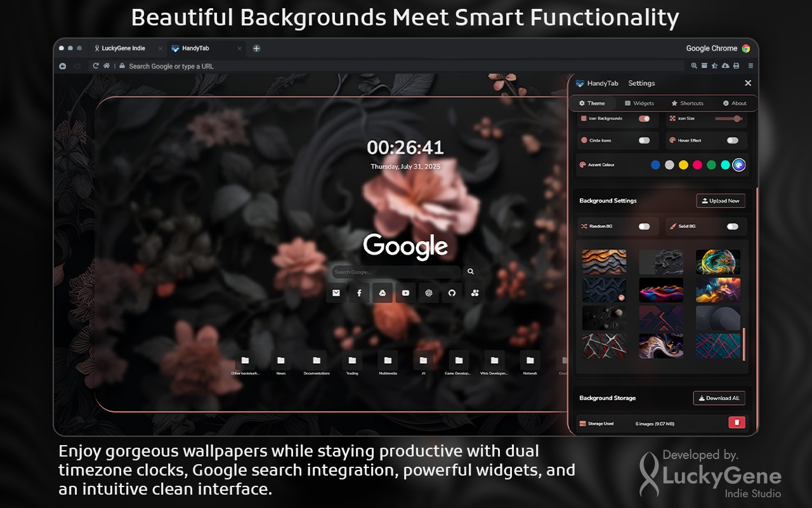Open the Multimedia bookmarks folder
The width and height of the screenshot is (812, 508).
[x=388, y=361]
